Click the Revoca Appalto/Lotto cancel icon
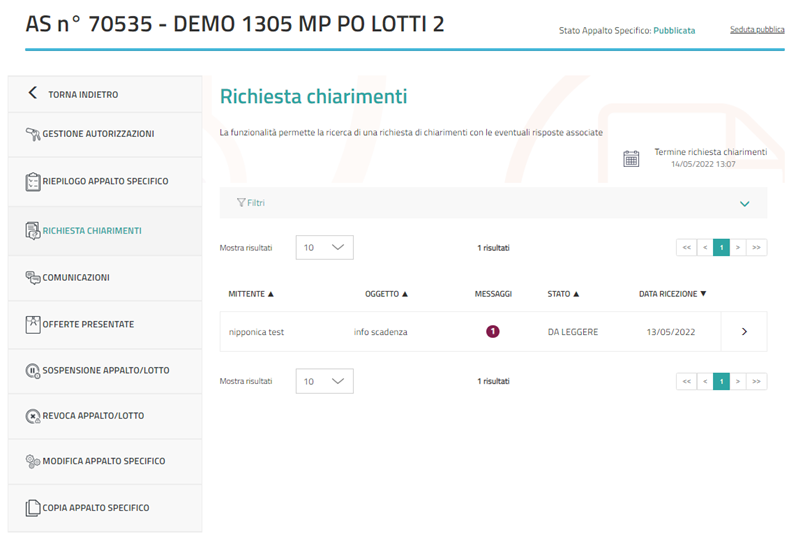 32,416
